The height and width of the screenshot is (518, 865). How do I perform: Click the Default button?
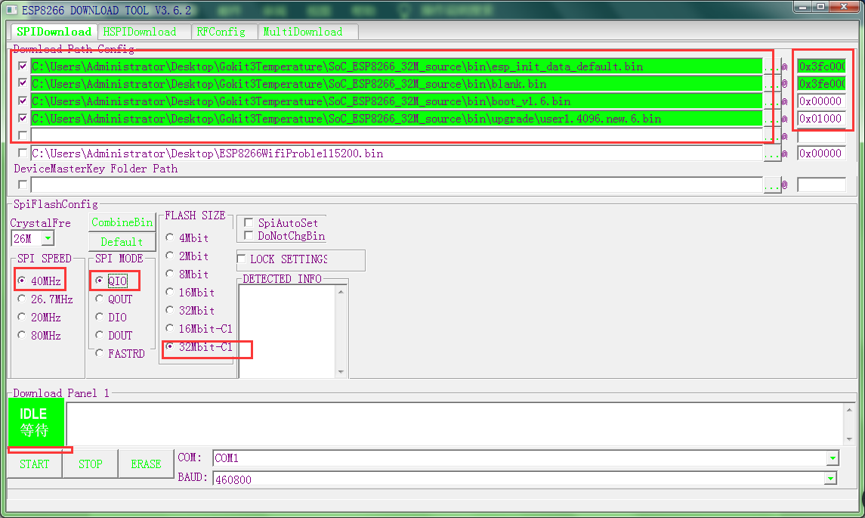pyautogui.click(x=122, y=242)
